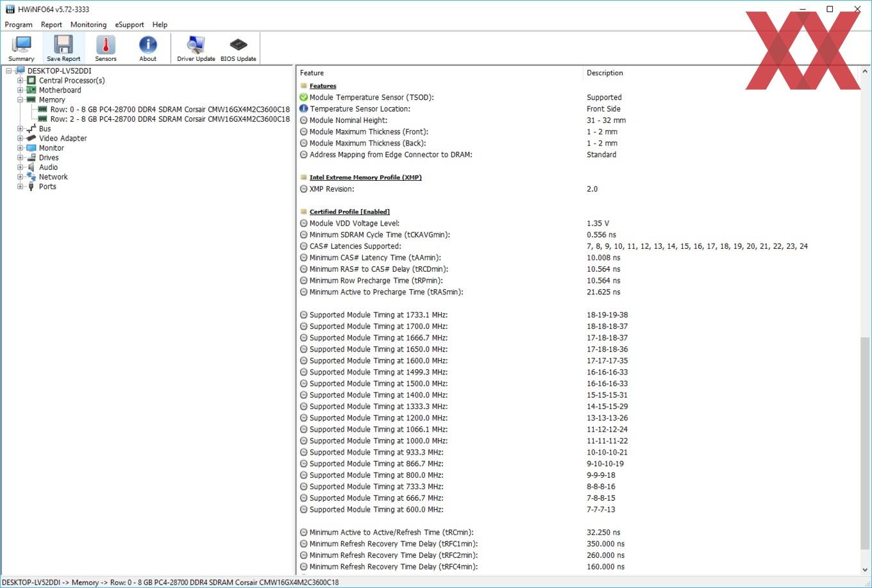Click the status bar memory path text
The height and width of the screenshot is (588, 872).
point(170,582)
